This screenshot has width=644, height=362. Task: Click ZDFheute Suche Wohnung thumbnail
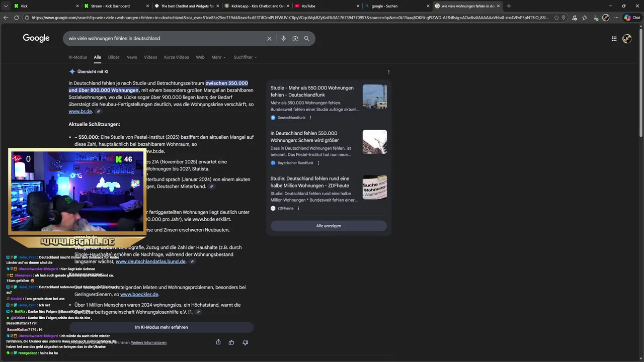tap(375, 187)
